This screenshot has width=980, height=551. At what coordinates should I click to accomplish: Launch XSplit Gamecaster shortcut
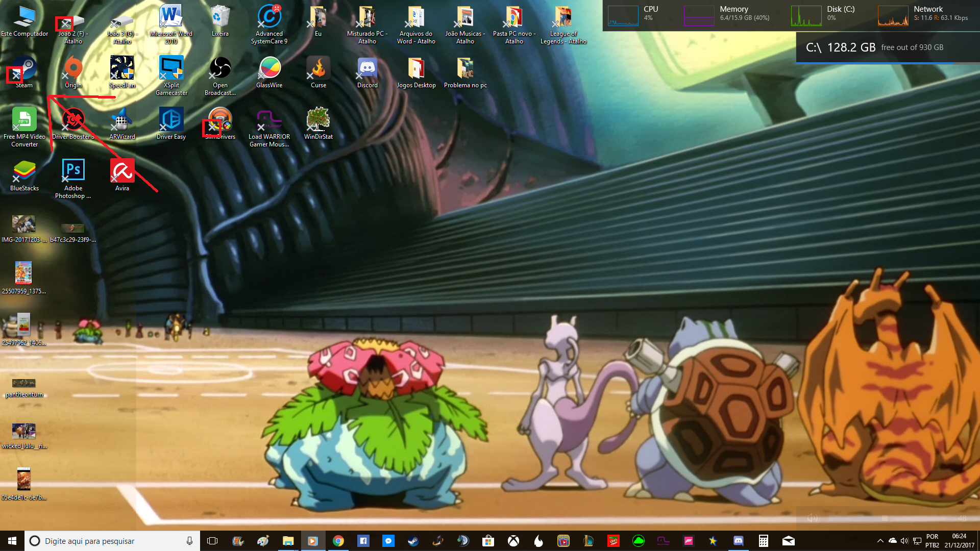171,76
